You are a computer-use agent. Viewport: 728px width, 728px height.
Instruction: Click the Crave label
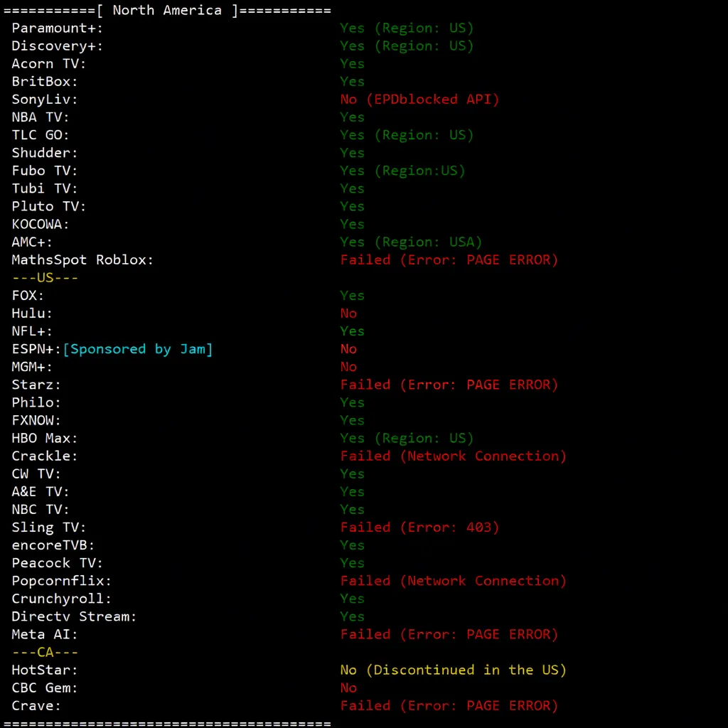click(36, 706)
